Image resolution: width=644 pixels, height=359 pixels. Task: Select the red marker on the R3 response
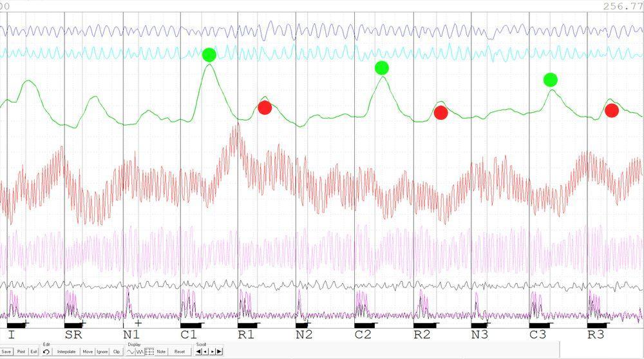(612, 110)
